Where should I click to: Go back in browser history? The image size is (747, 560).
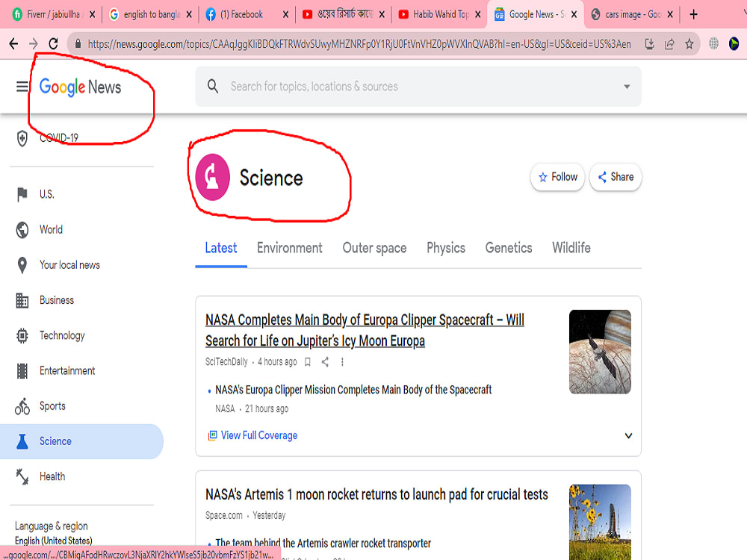13,44
